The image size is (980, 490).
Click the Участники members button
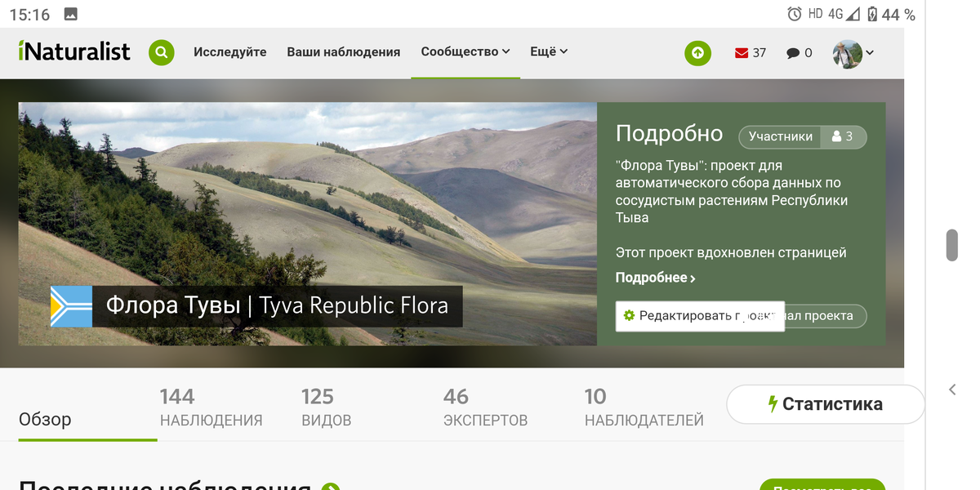click(x=803, y=136)
